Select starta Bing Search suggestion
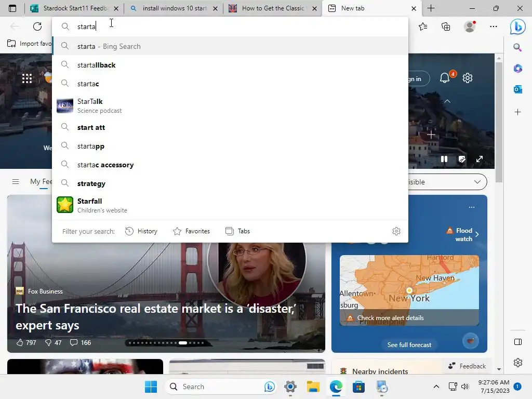The height and width of the screenshot is (399, 532). tap(230, 46)
